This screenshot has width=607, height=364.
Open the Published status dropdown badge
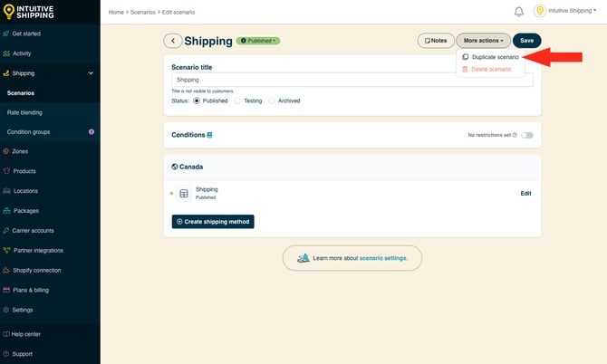pos(258,41)
